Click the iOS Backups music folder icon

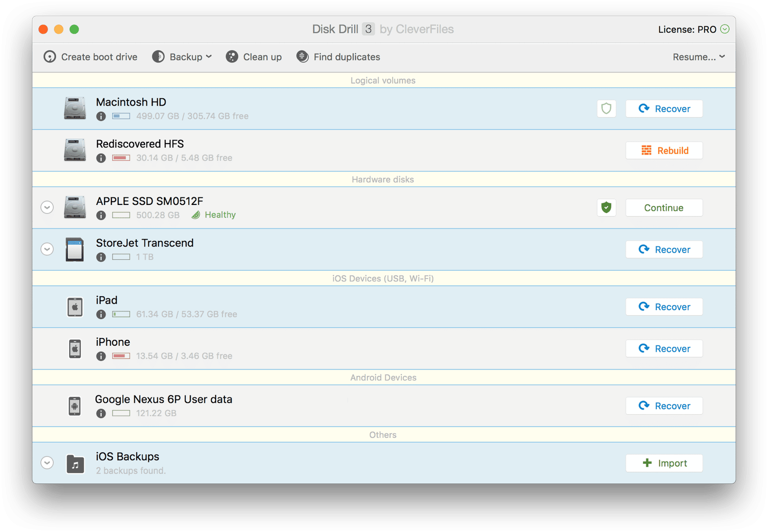point(75,464)
